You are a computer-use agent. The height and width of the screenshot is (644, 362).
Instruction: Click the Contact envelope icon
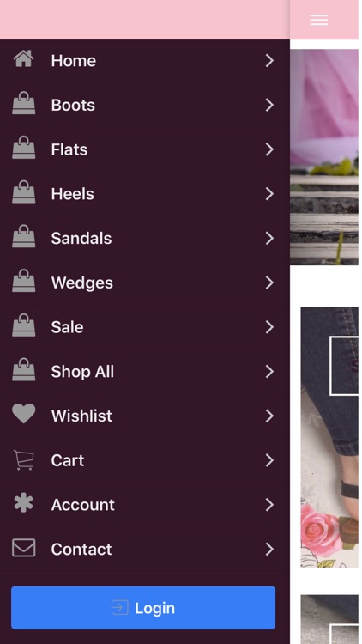(24, 548)
